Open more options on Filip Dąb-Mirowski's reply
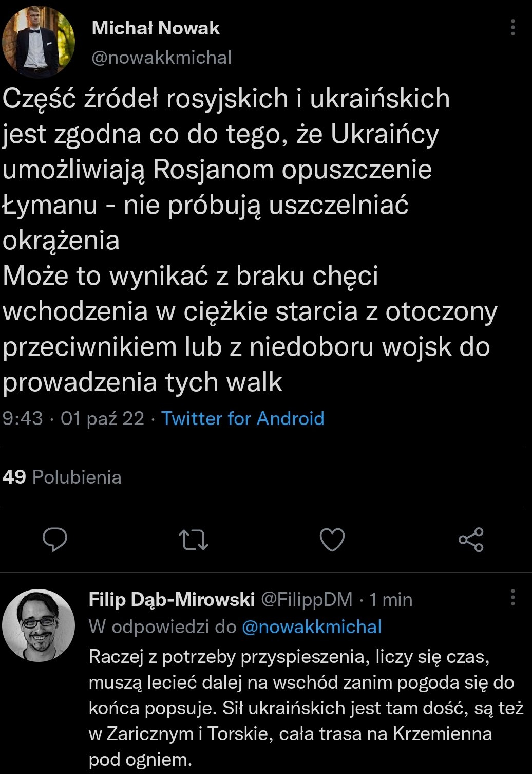 pyautogui.click(x=512, y=597)
